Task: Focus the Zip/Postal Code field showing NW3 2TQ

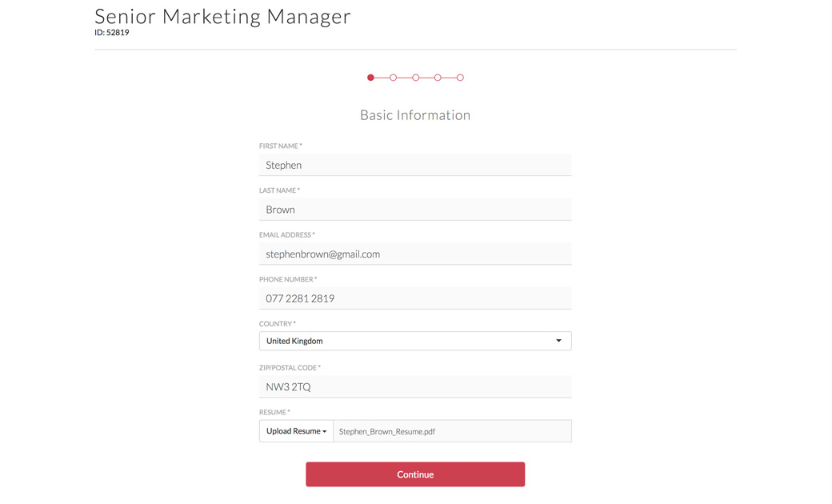Action: (415, 387)
